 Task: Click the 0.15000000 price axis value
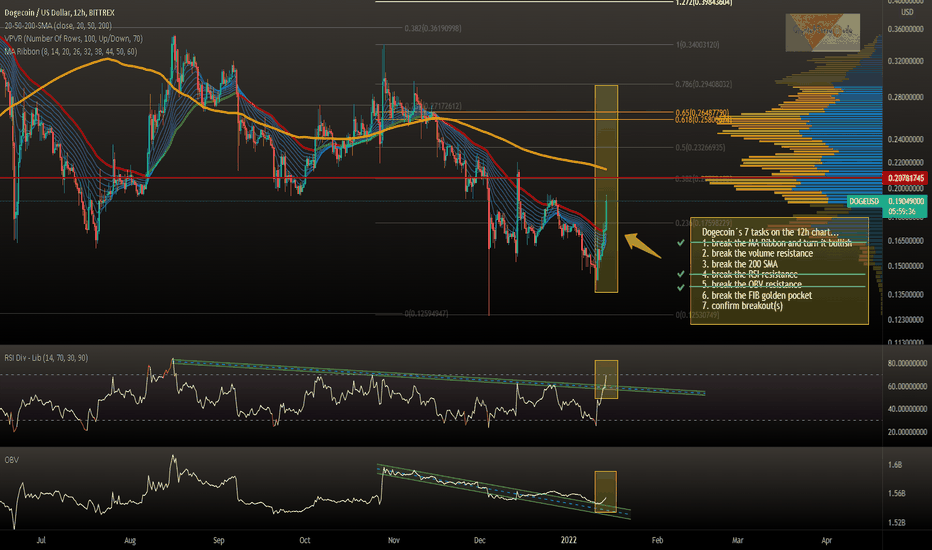[906, 266]
